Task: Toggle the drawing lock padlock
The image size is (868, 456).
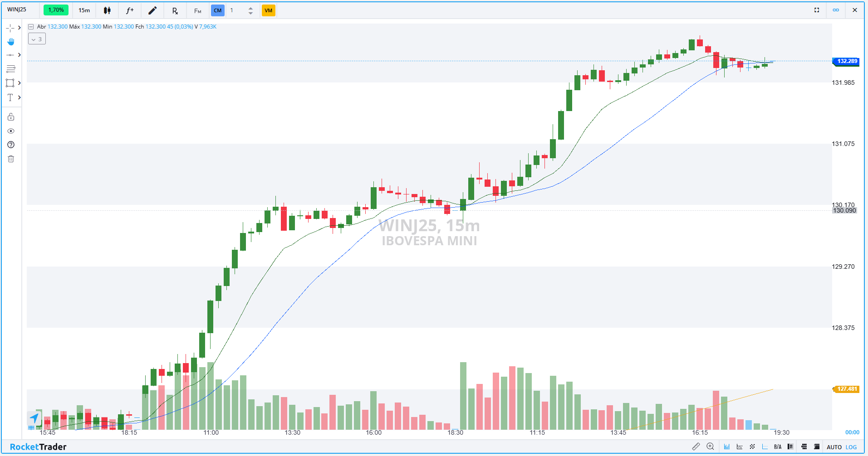Action: [11, 117]
